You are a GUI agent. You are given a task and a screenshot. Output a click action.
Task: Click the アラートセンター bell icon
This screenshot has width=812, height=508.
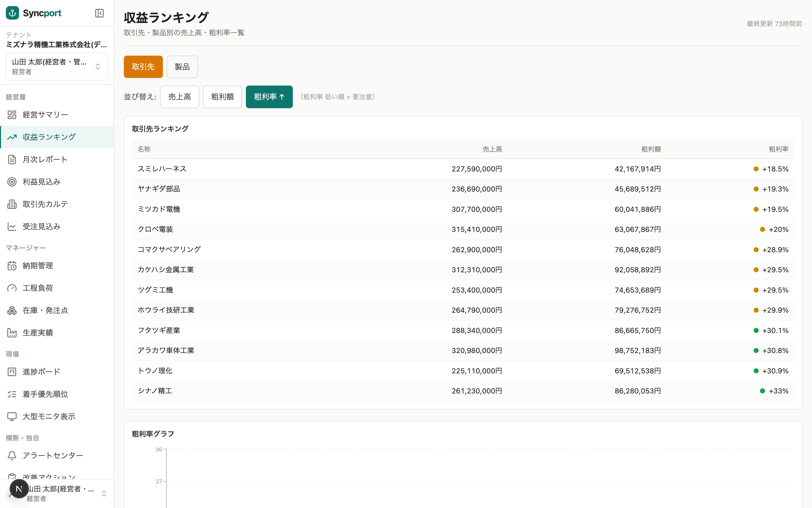(x=12, y=456)
